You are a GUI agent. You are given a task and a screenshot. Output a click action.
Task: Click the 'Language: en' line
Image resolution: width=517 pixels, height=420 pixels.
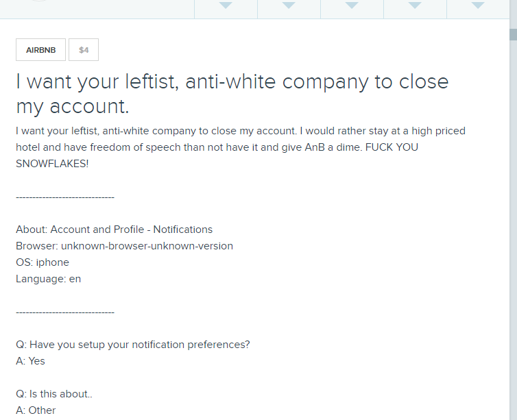coord(48,279)
